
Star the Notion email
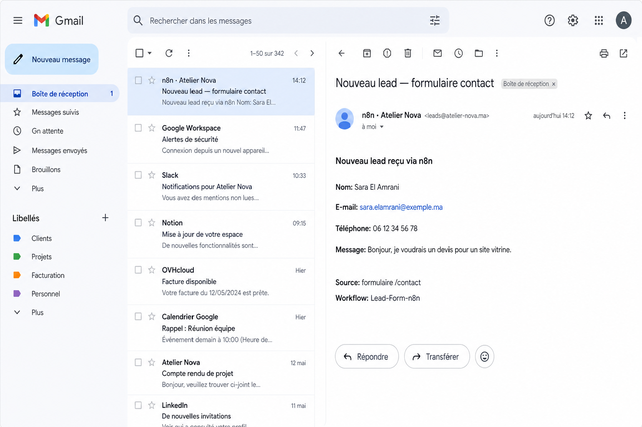point(151,223)
